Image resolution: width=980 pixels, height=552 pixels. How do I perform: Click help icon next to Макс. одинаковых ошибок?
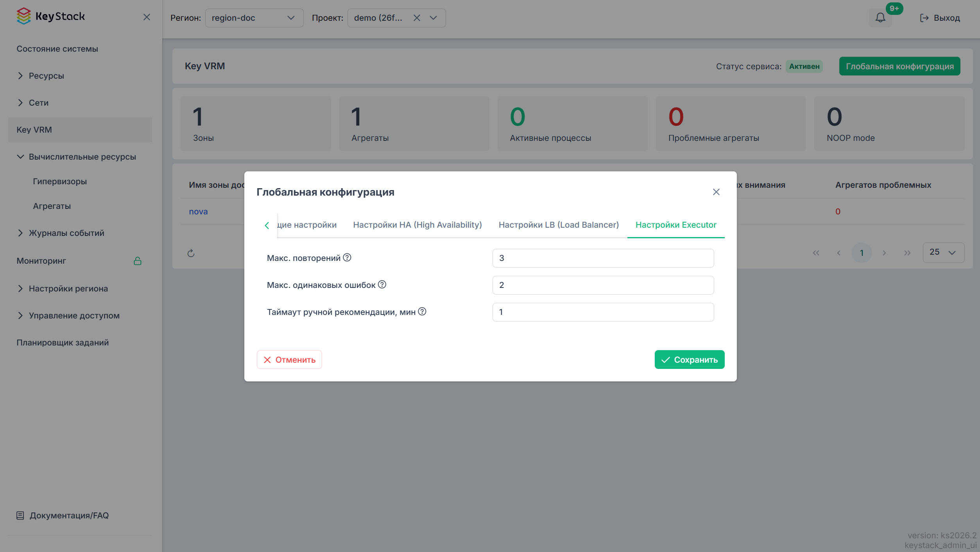tap(382, 284)
